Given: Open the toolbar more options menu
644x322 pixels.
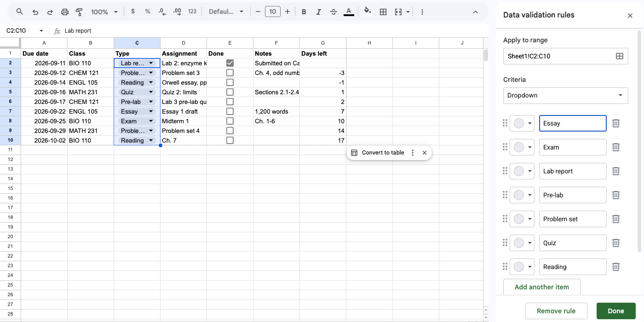Looking at the screenshot, I should 422,11.
